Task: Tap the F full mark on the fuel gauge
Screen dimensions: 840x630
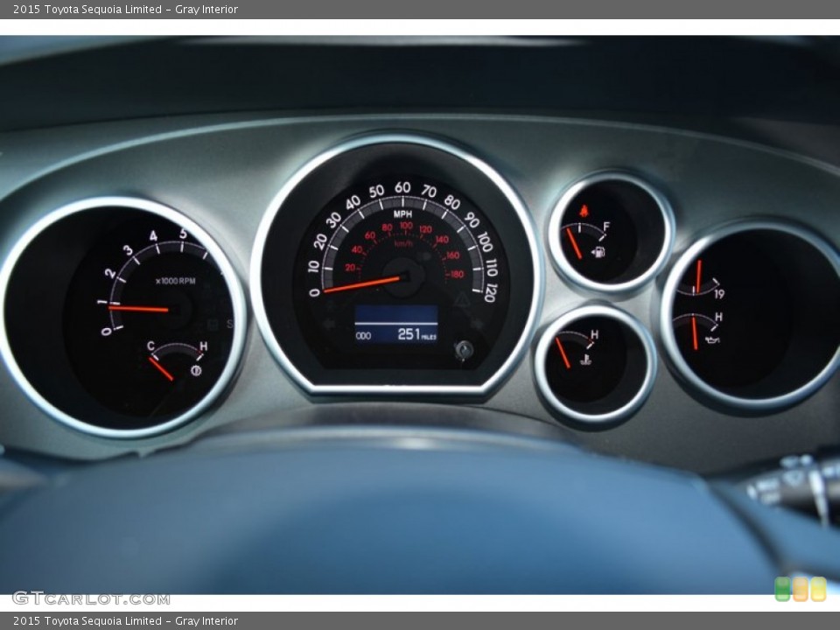Action: [x=605, y=226]
